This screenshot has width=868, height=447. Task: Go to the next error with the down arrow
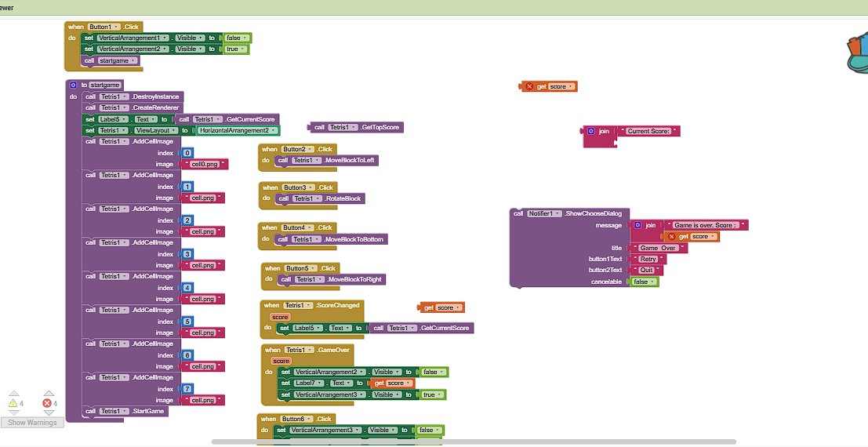49,413
